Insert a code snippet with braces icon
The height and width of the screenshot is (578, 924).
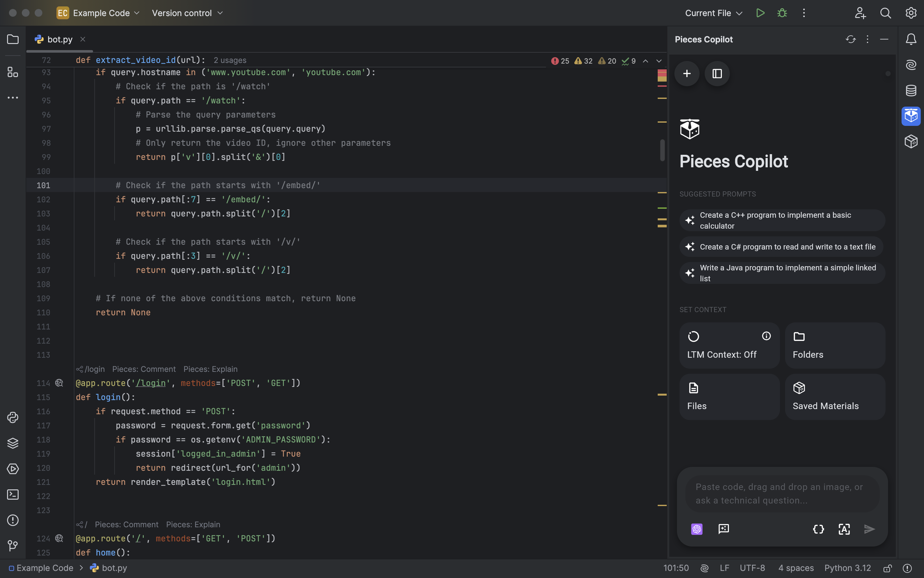[x=819, y=529]
